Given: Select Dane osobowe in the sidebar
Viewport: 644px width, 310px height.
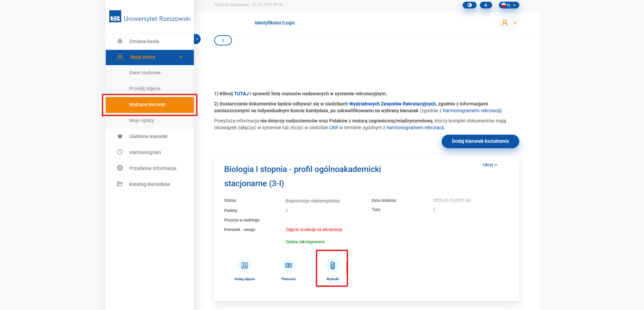Looking at the screenshot, I should (145, 73).
